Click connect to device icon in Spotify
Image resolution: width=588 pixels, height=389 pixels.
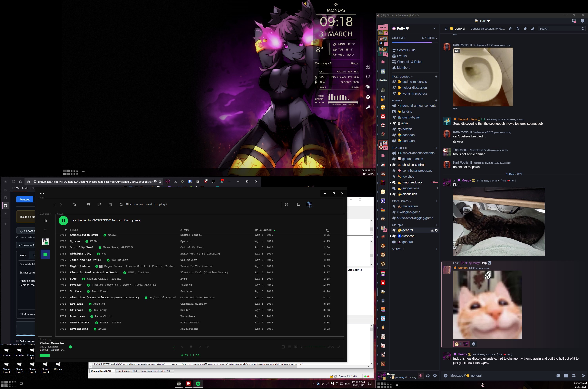pos(296,347)
